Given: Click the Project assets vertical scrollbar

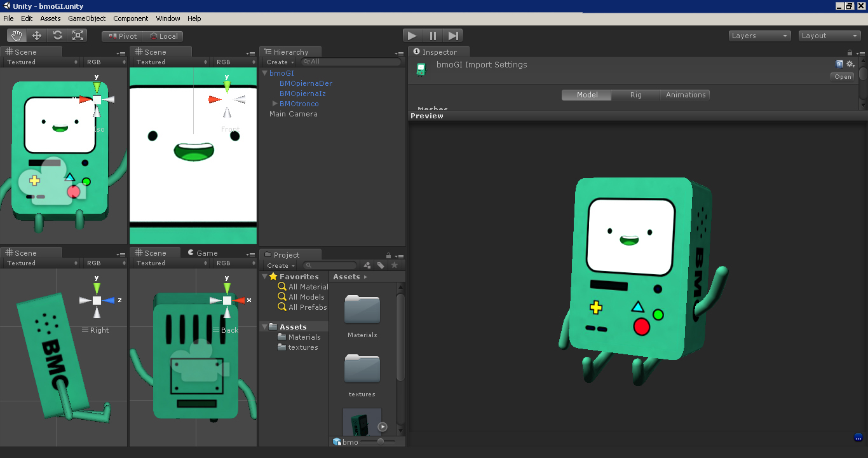Looking at the screenshot, I should coord(400,337).
